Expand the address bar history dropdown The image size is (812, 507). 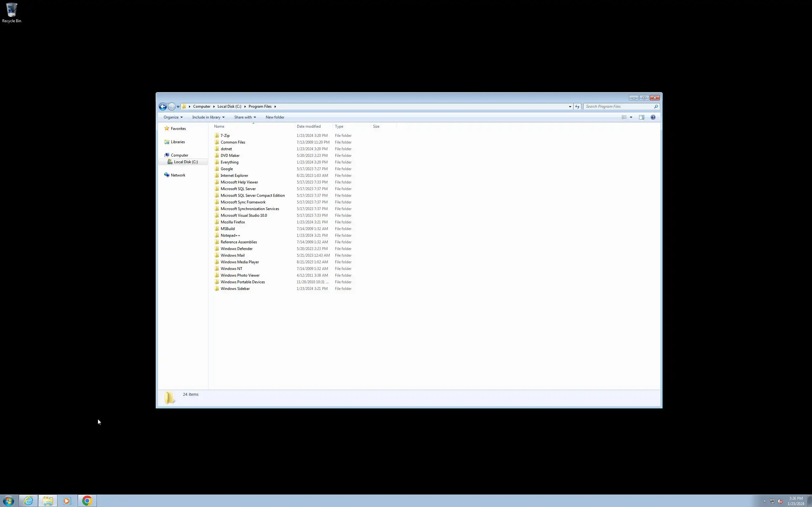(570, 107)
